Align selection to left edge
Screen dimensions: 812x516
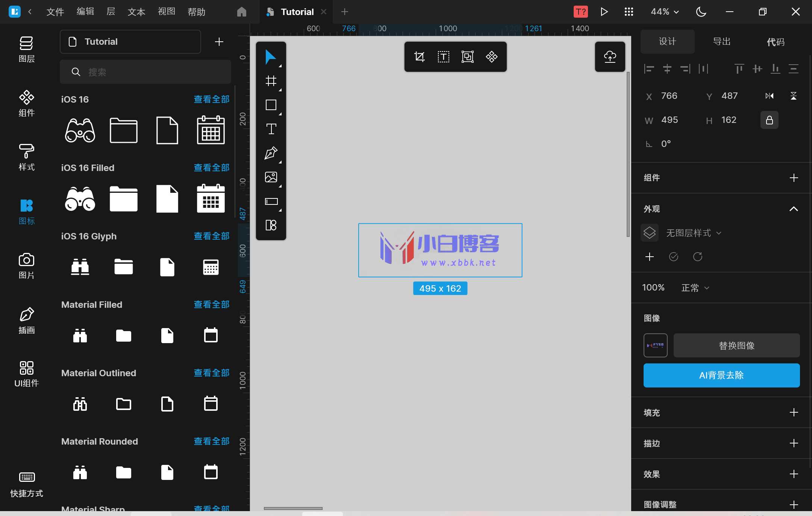(649, 69)
